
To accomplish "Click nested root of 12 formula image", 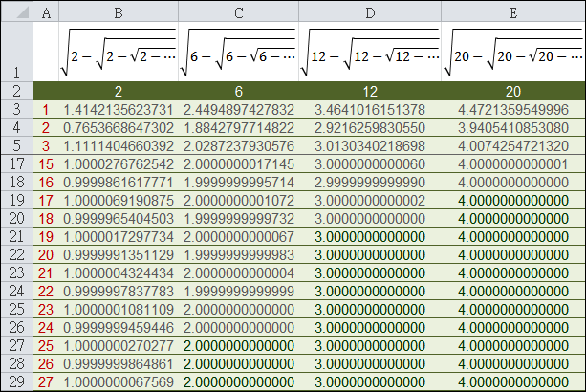I will pyautogui.click(x=370, y=53).
